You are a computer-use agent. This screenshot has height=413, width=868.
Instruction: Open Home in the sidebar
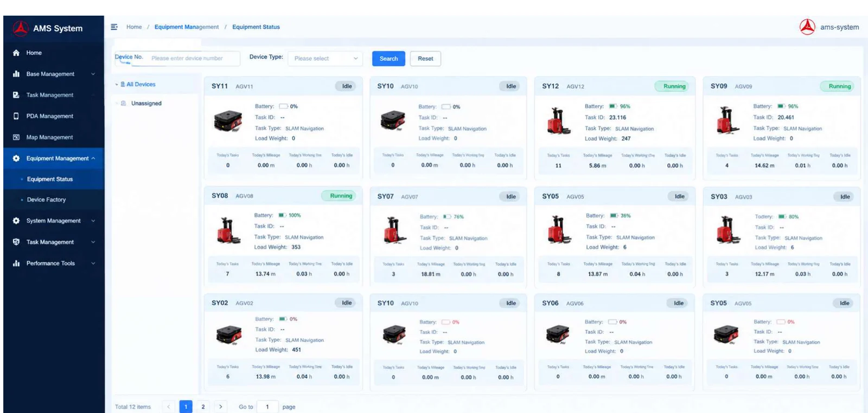click(54, 53)
